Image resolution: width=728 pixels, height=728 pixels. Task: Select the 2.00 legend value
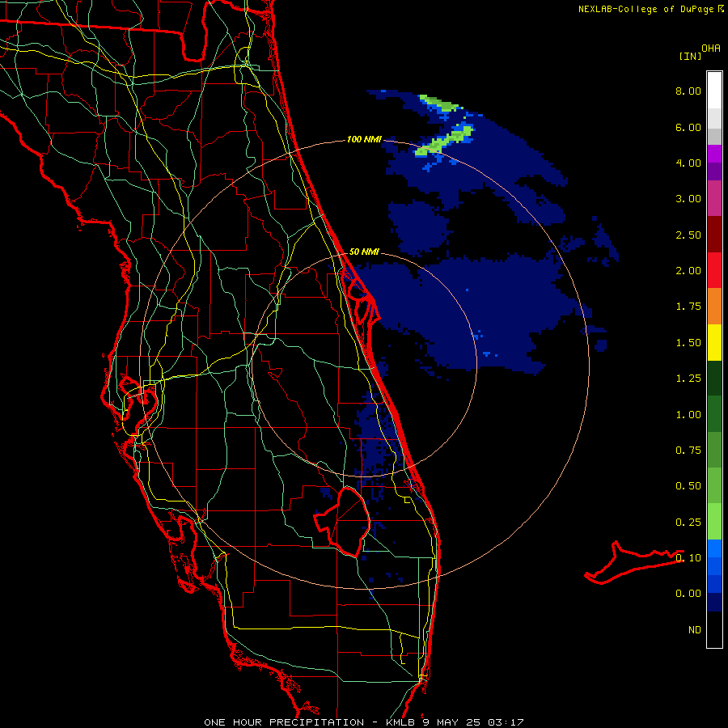(688, 271)
